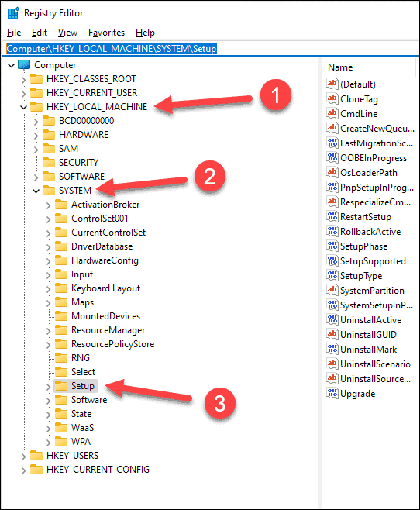Expand the HKEY_CURRENT_CONFIG hive
This screenshot has height=510, width=420.
(x=23, y=470)
